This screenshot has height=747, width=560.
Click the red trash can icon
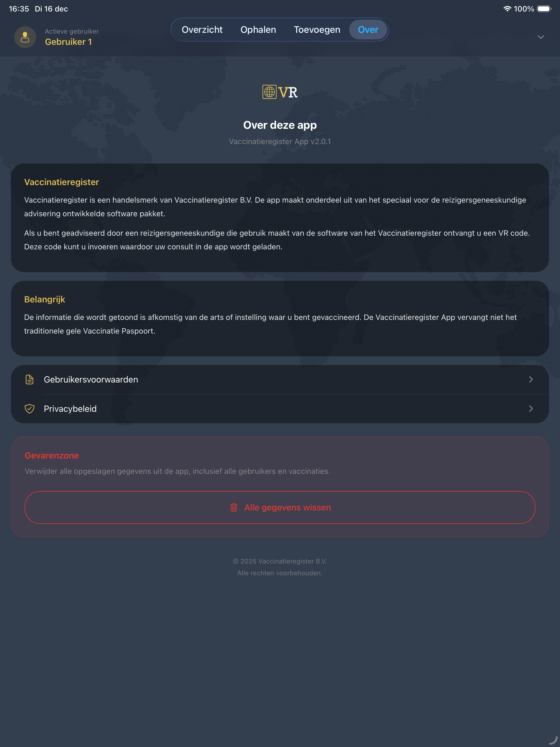(234, 507)
